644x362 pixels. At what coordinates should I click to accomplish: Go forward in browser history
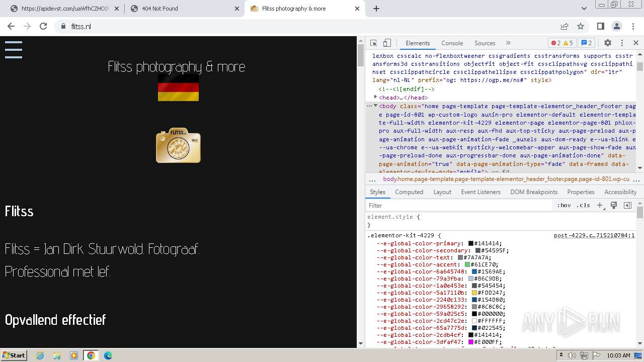click(x=27, y=26)
